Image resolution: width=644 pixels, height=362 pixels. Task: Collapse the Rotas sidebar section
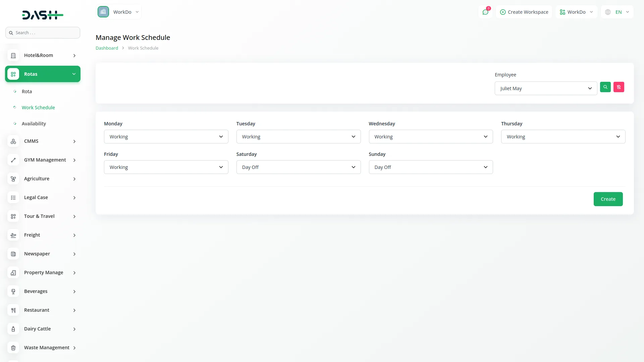point(74,74)
